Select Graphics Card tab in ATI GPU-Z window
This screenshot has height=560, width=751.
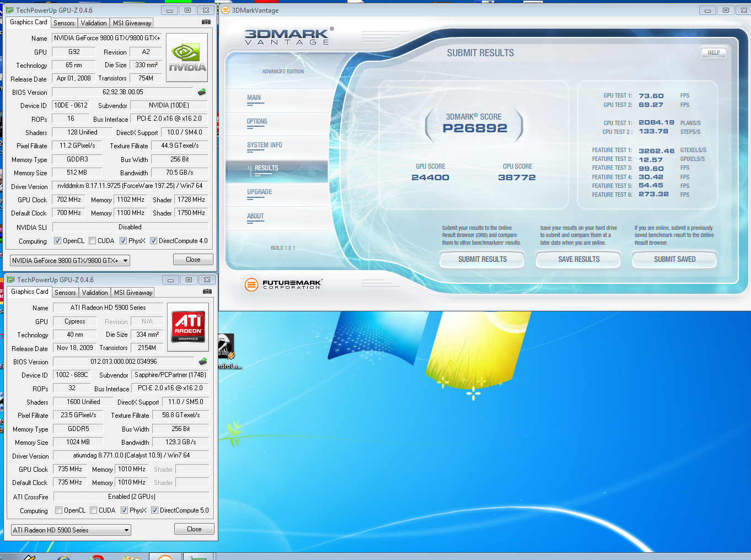30,292
